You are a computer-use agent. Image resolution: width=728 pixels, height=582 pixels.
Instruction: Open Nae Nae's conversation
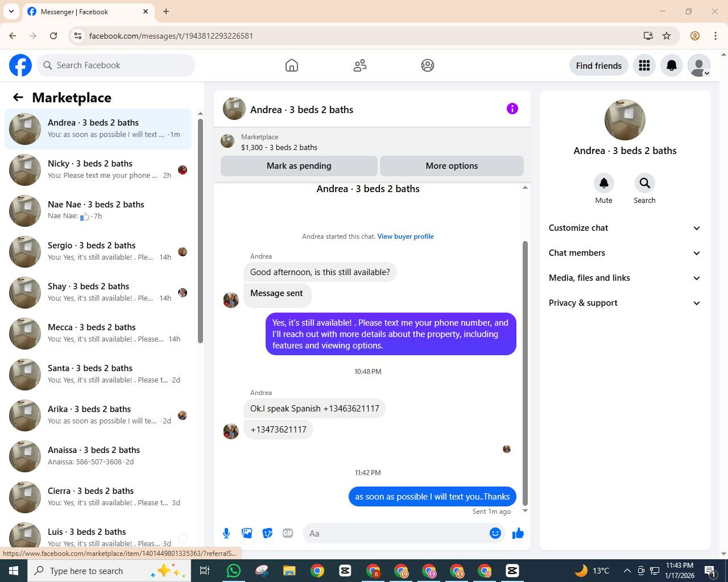pyautogui.click(x=98, y=211)
